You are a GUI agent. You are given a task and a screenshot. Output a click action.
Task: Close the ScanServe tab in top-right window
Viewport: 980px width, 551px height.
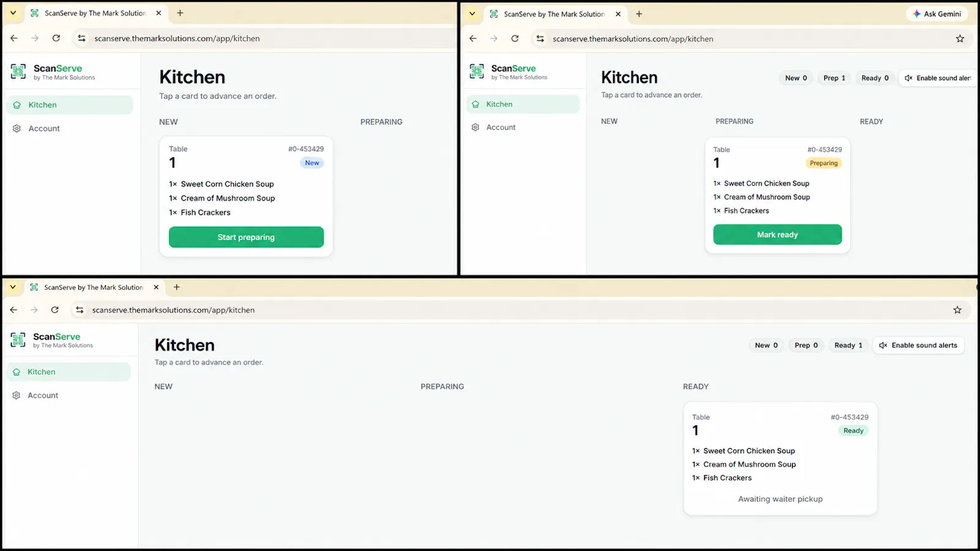tap(618, 13)
